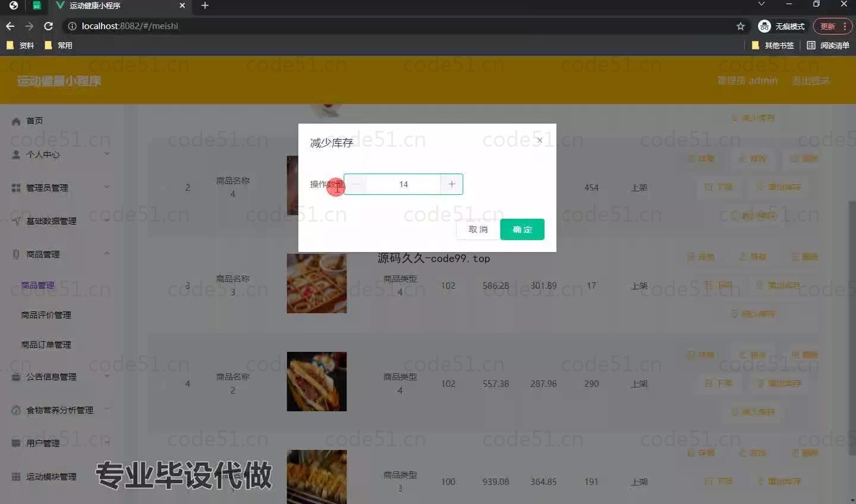The image size is (856, 504).
Task: Click 修改 in the 商品名称 3 row
Action: [x=753, y=257]
